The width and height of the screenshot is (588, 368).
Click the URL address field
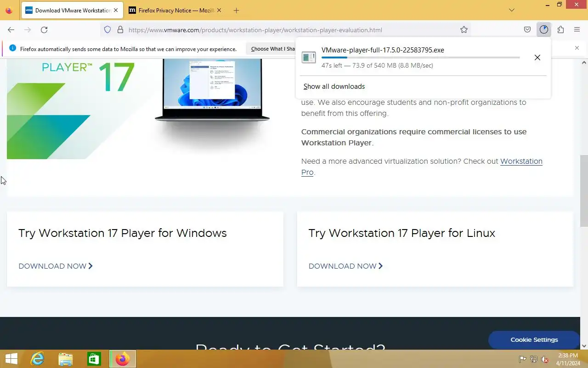pos(285,30)
